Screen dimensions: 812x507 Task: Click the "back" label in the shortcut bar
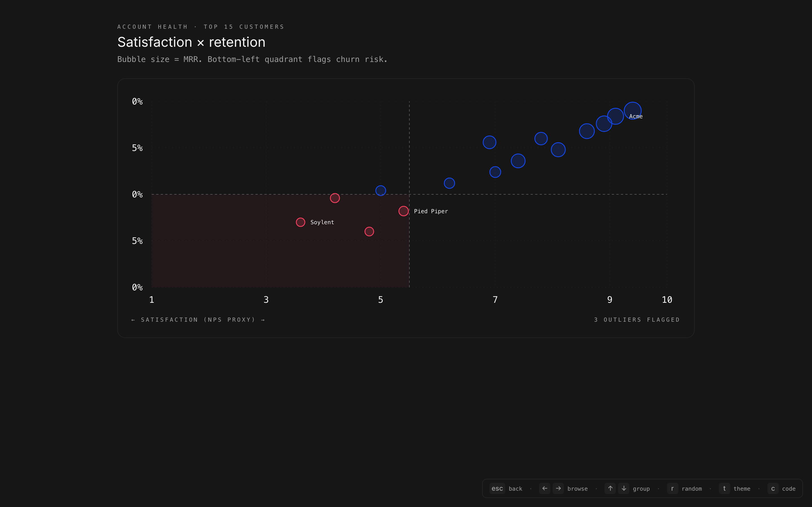point(515,489)
